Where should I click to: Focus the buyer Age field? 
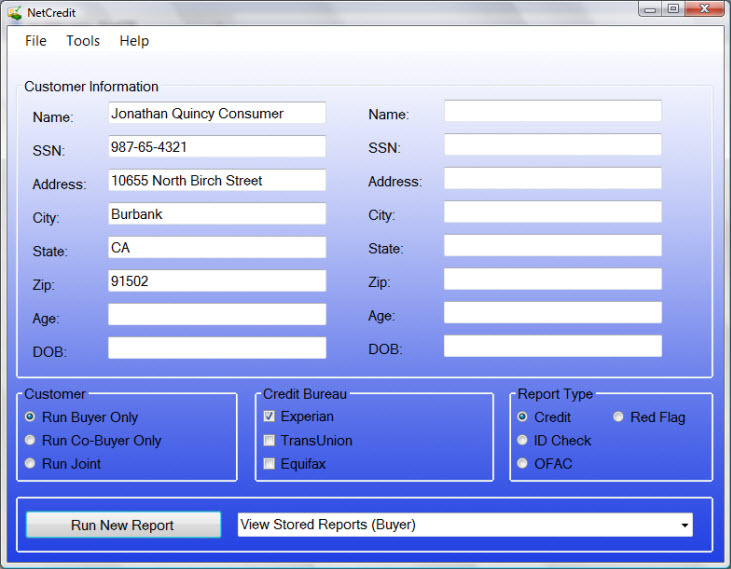coord(216,315)
